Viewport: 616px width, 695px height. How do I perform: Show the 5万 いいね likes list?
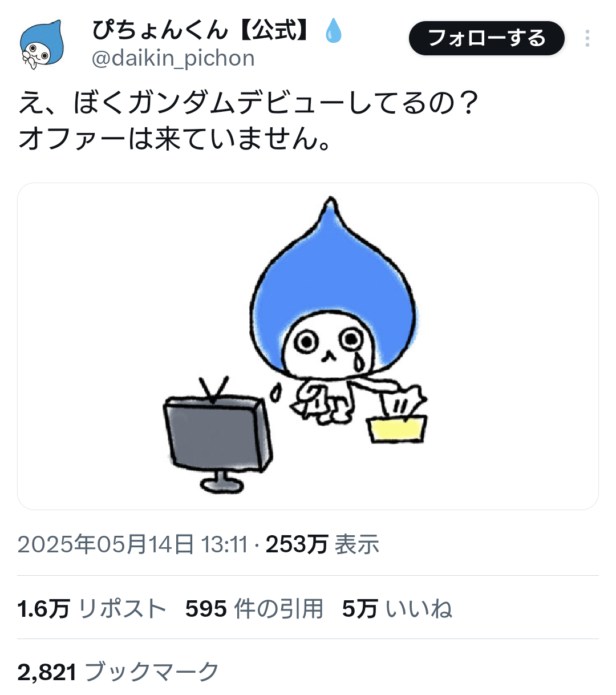click(398, 609)
